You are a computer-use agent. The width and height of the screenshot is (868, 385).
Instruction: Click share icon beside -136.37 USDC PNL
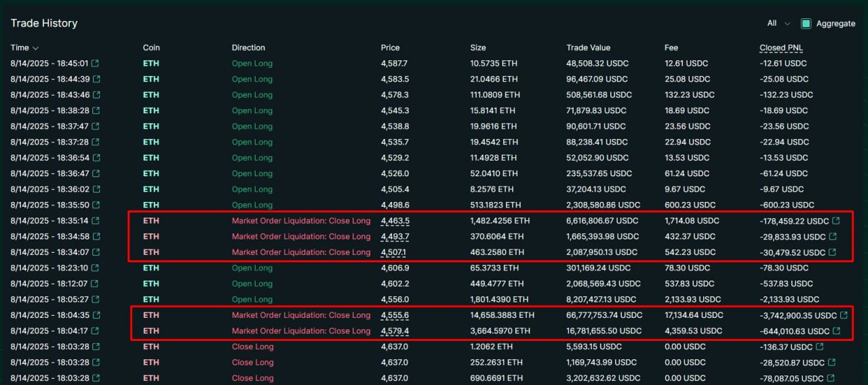click(x=819, y=347)
